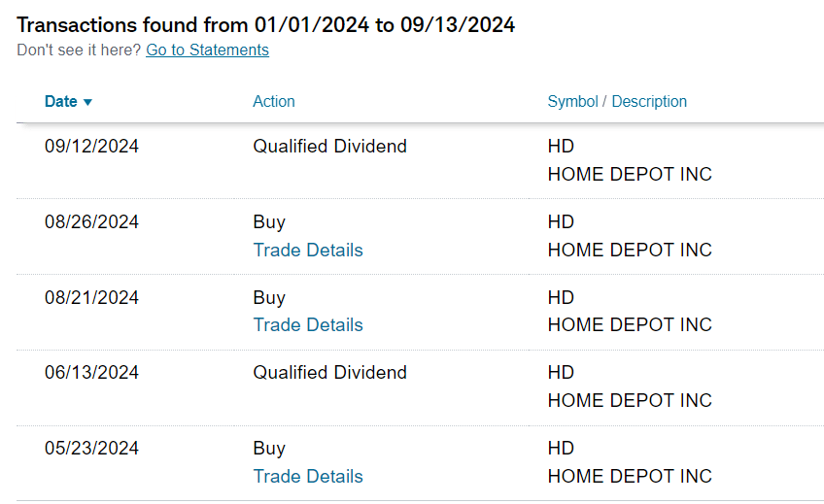
Task: Click the Transactions found date range heading
Action: [x=265, y=25]
